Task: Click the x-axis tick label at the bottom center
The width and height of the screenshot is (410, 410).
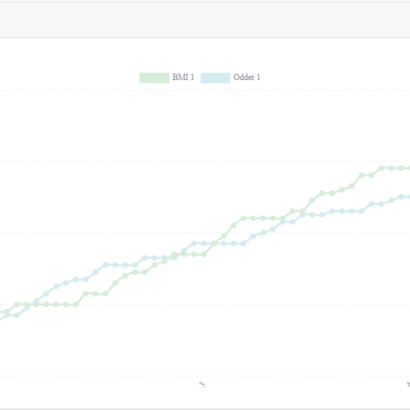Action: click(x=202, y=385)
